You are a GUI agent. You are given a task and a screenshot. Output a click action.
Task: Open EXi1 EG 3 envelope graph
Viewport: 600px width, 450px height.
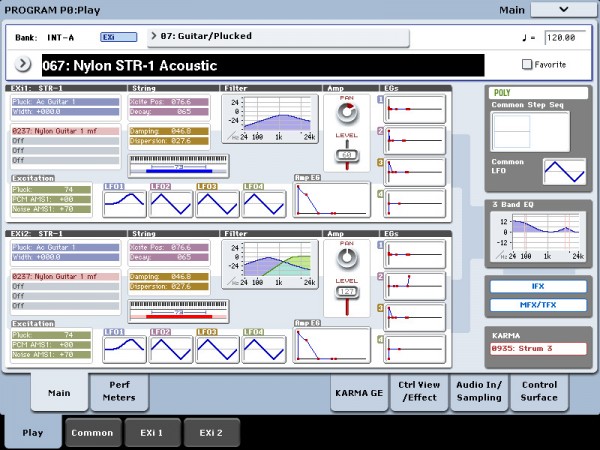415,172
